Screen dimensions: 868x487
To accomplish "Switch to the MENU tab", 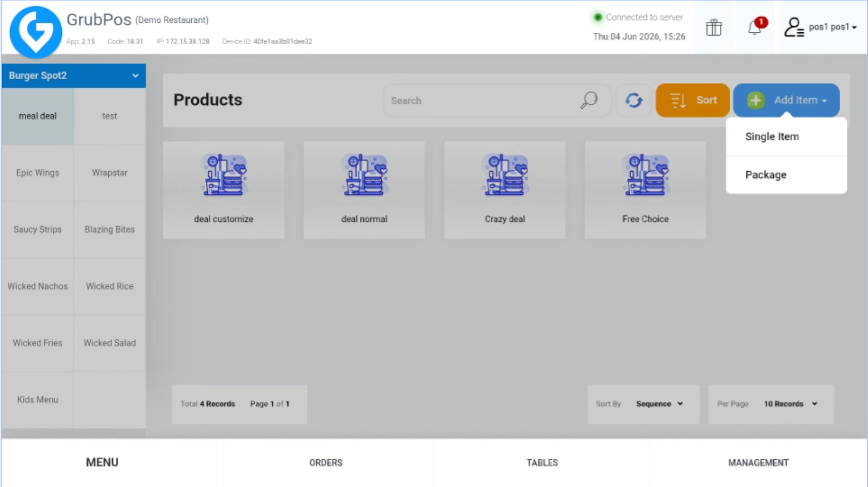I will click(102, 462).
